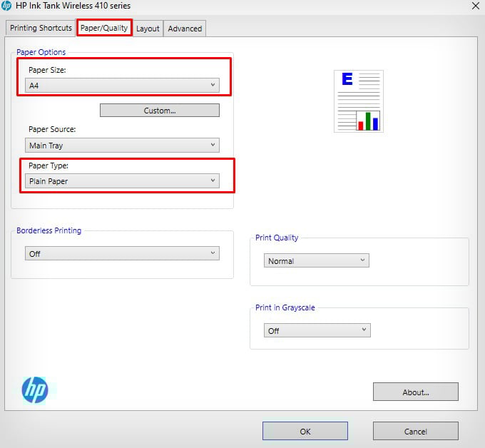Open the Layout tab
This screenshot has height=448, width=485.
click(148, 29)
